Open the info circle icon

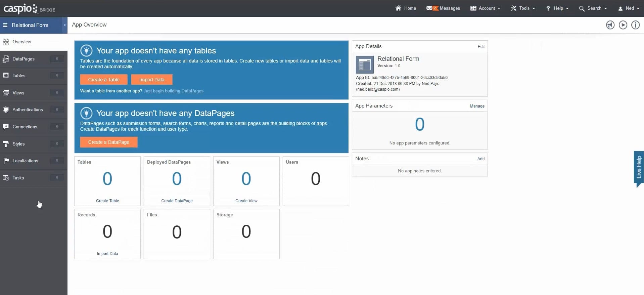[x=635, y=25]
